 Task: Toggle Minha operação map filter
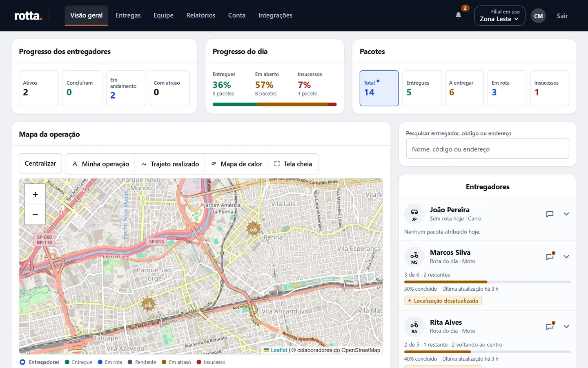100,164
